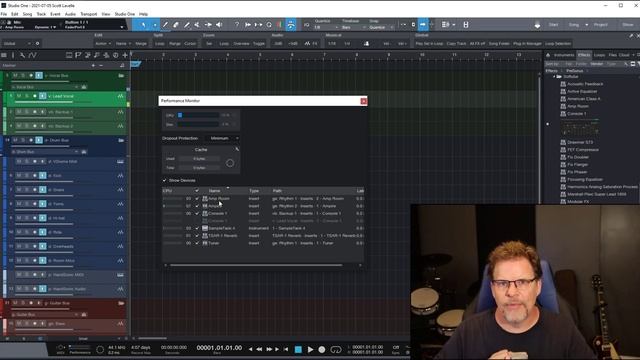Viewport: 640px width, 360px height.
Task: Click the Stop button in transport
Action: click(298, 349)
